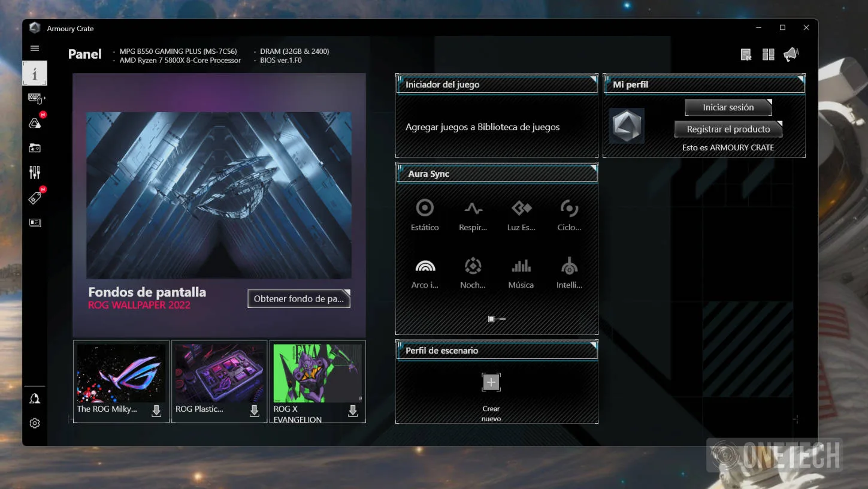
Task: Click the MPG B550 GAMING PLUS motherboard text
Action: (x=179, y=52)
